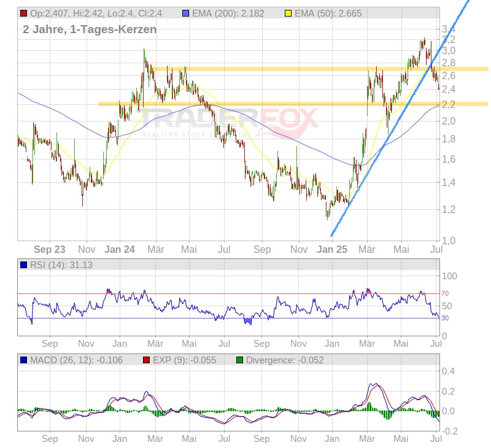The height and width of the screenshot is (448, 491).
Task: Select the 'Jan 25' label on price chart axis
Action: click(332, 249)
